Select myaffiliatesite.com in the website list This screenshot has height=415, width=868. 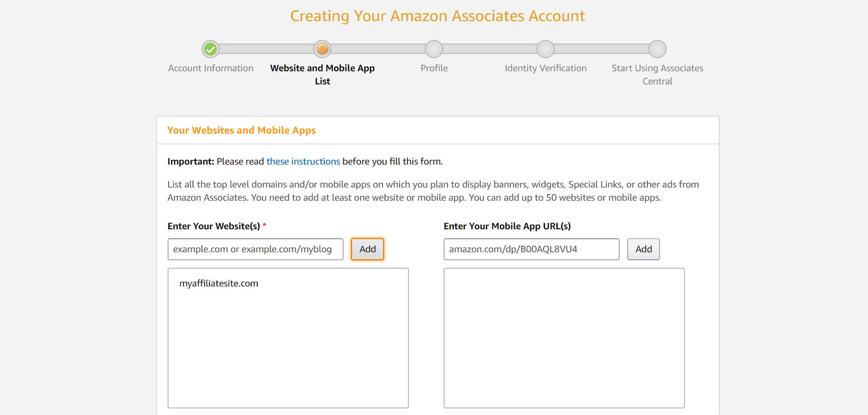click(x=219, y=283)
